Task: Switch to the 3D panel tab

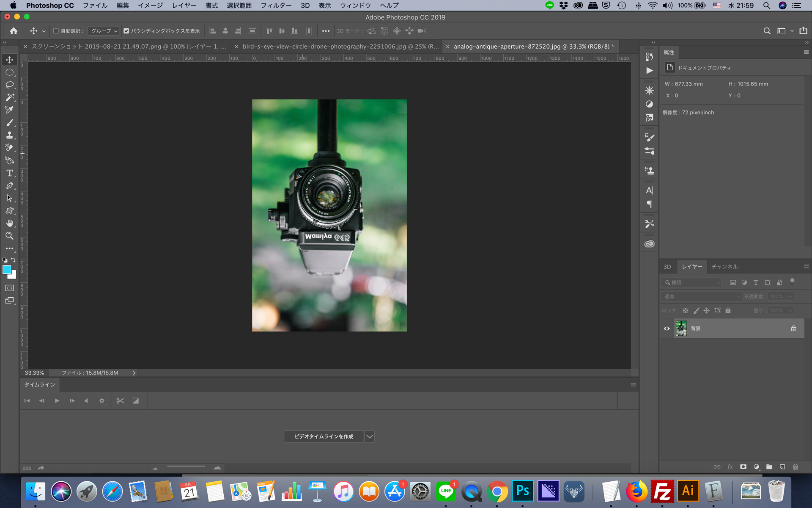Action: [x=667, y=266]
